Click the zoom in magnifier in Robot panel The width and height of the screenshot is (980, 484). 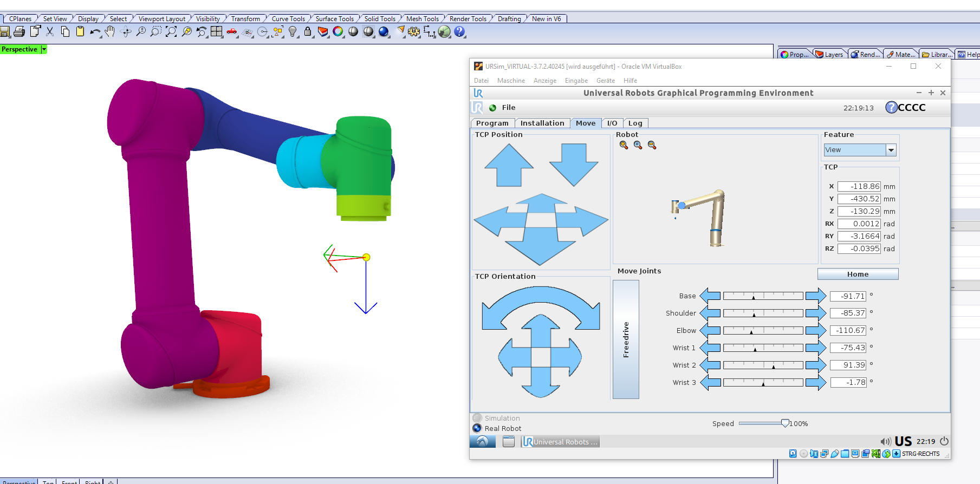tap(624, 145)
